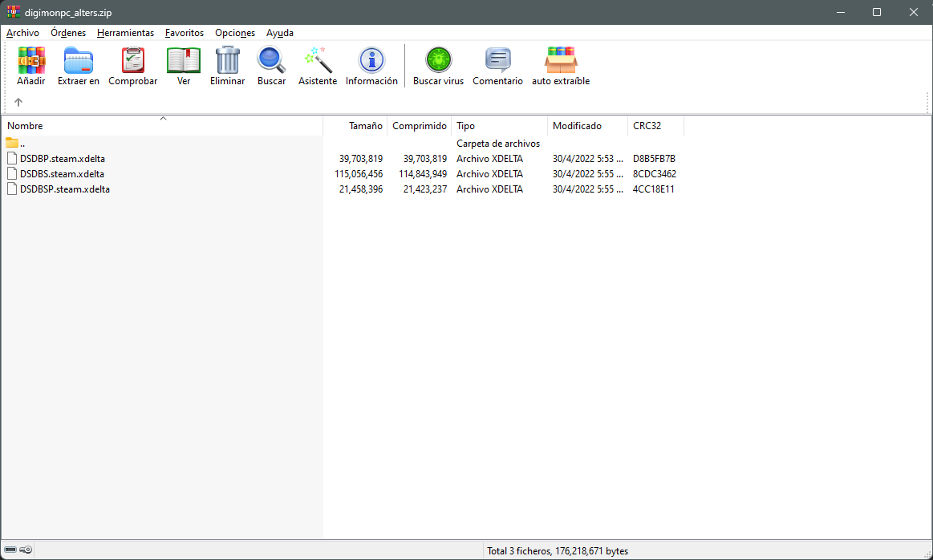This screenshot has width=933, height=560.
Task: Click the auto extraíble SFX icon
Action: [x=561, y=61]
